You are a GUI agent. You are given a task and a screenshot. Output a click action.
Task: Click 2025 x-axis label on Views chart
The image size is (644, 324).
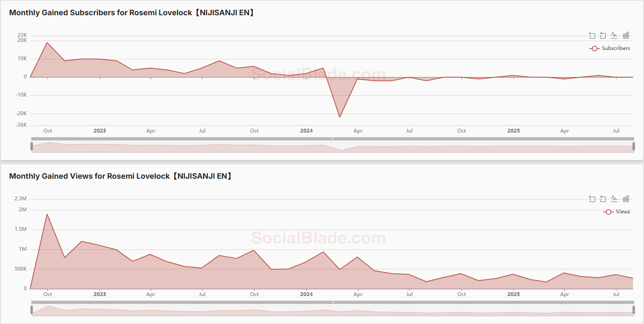(x=514, y=294)
